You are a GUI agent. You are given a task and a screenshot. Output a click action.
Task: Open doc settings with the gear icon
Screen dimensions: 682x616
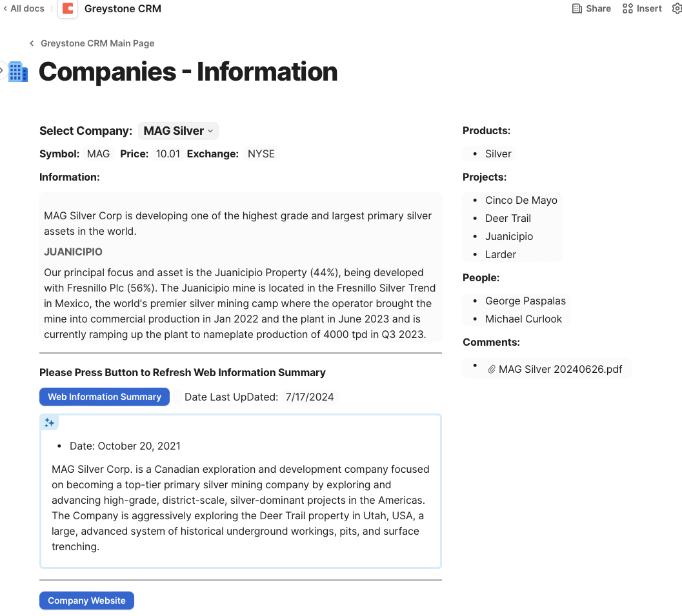coord(676,8)
